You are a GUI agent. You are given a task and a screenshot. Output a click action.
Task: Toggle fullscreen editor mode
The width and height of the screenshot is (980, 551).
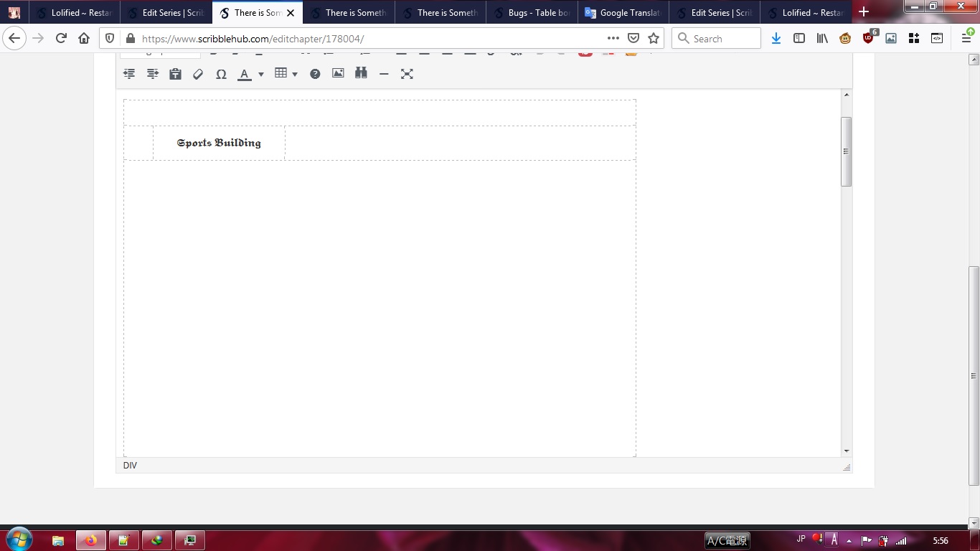[407, 74]
